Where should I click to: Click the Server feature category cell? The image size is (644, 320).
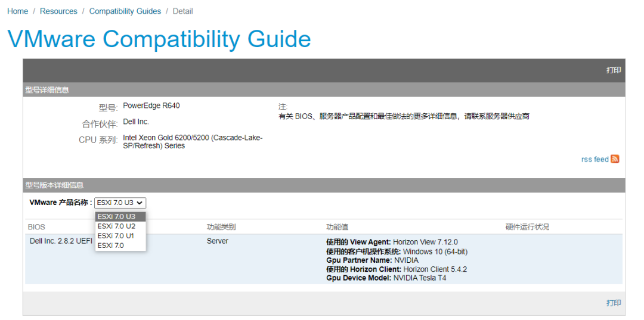point(217,241)
